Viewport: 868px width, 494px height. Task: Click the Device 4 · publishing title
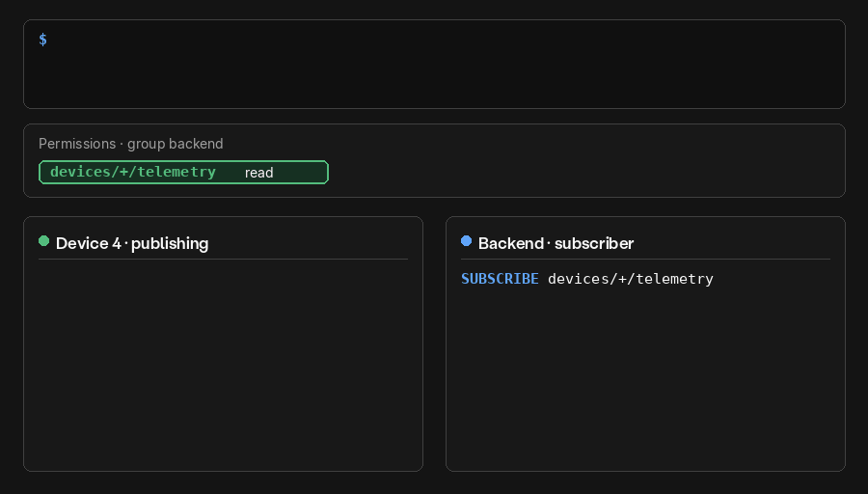(132, 244)
